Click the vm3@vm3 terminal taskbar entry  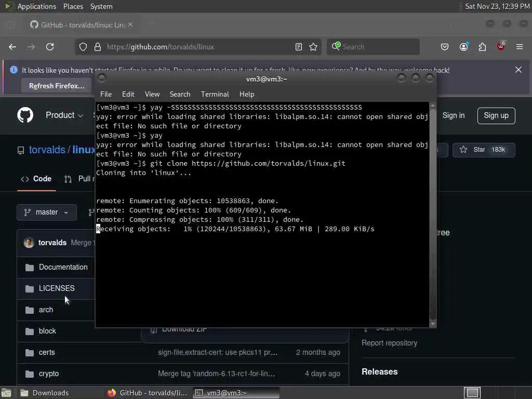[236, 393]
